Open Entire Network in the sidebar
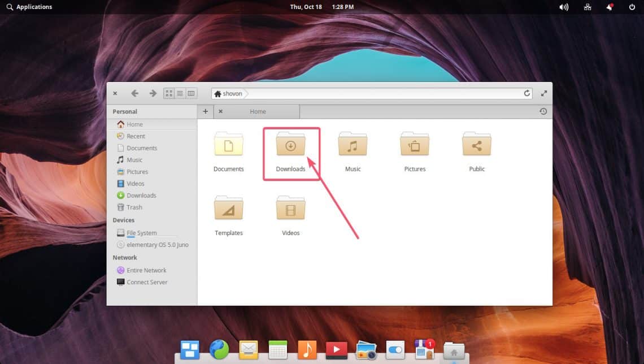Image resolution: width=644 pixels, height=364 pixels. [x=152, y=270]
